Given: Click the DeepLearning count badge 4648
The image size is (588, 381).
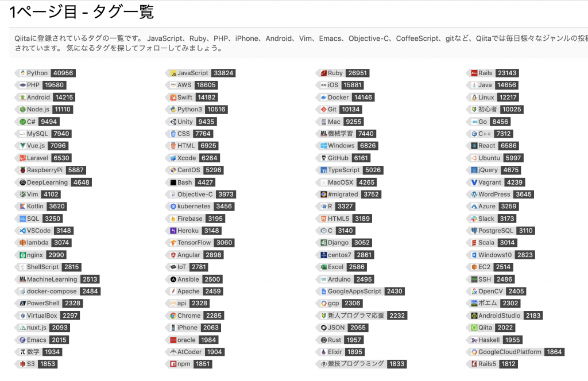Looking at the screenshot, I should tap(81, 182).
